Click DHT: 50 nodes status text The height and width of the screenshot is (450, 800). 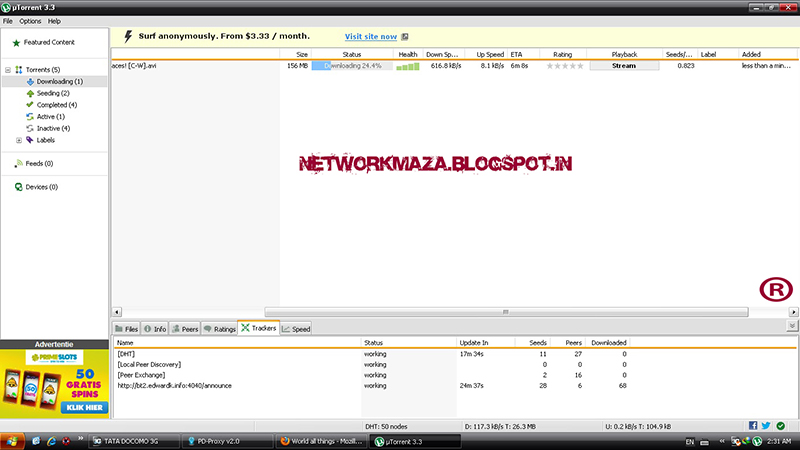click(386, 427)
